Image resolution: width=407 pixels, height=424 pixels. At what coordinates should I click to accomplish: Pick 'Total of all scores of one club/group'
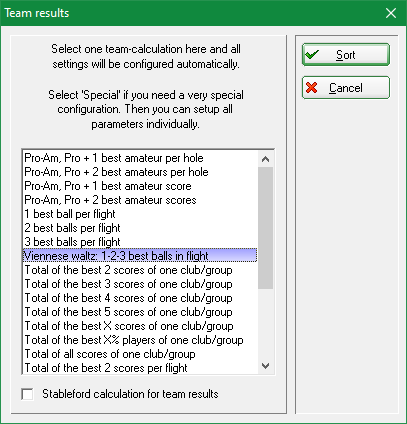pyautogui.click(x=140, y=354)
